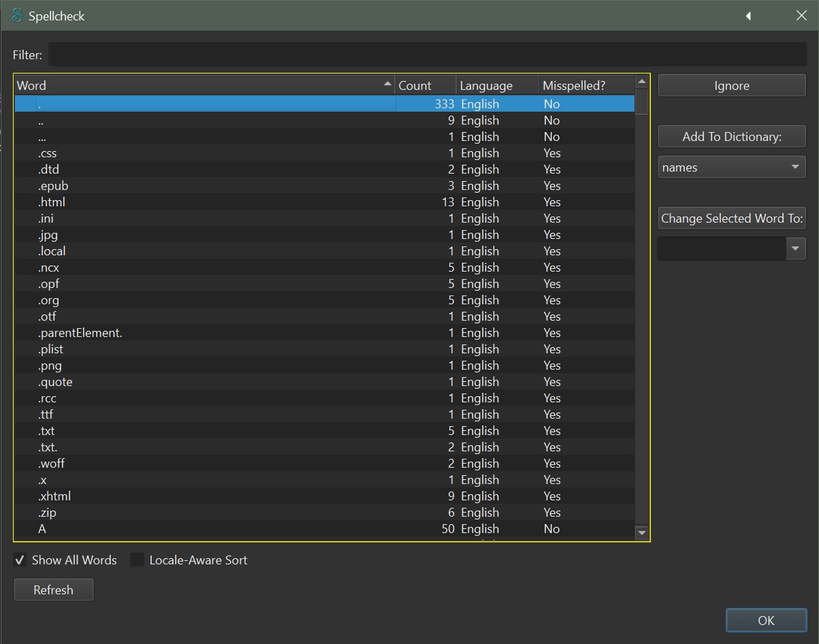Select the '.ncx' word row

[x=325, y=268]
